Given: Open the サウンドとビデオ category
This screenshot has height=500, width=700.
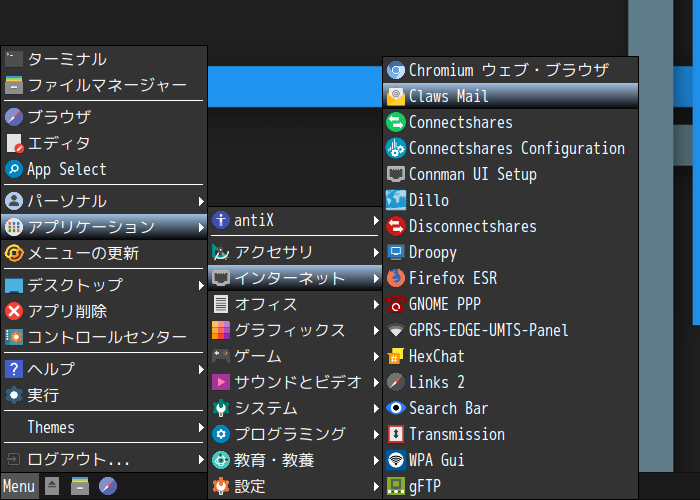Looking at the screenshot, I should pyautogui.click(x=295, y=383).
